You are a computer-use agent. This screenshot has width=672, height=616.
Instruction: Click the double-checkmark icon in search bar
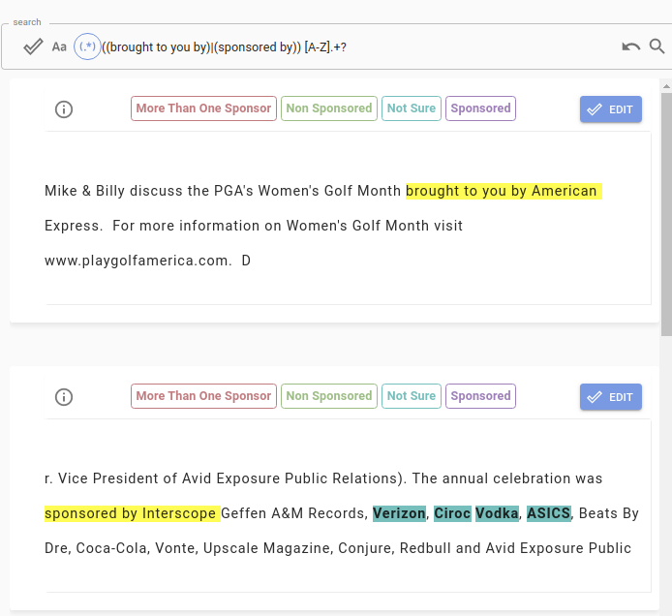click(x=33, y=46)
